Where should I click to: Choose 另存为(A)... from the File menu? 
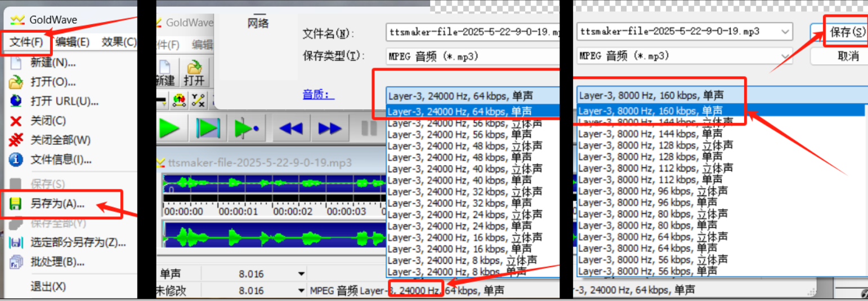coord(57,203)
